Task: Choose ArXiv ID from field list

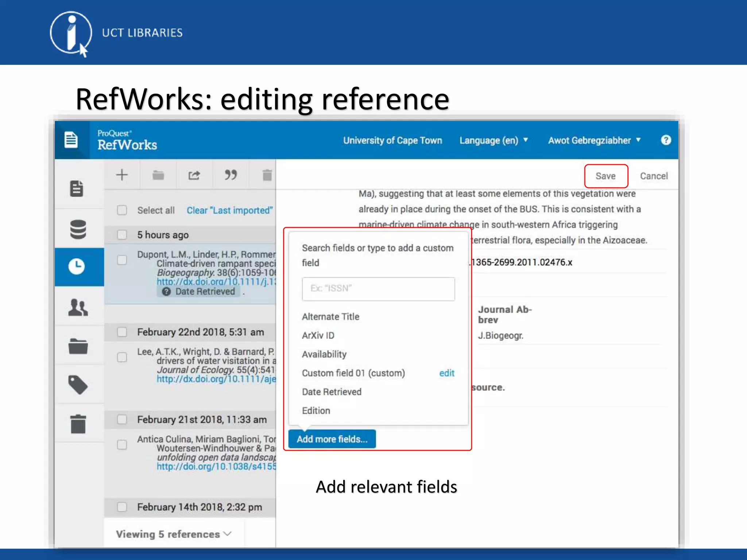Action: click(x=318, y=335)
